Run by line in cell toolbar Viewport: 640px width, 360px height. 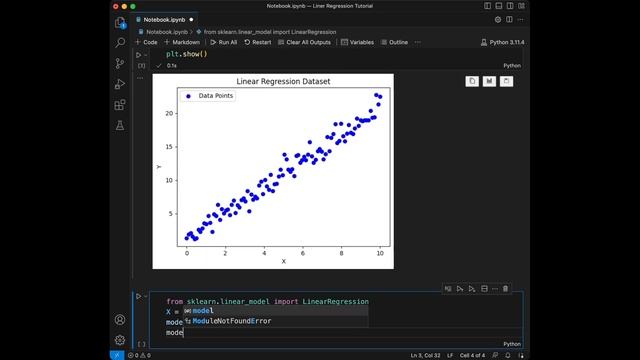pos(448,289)
